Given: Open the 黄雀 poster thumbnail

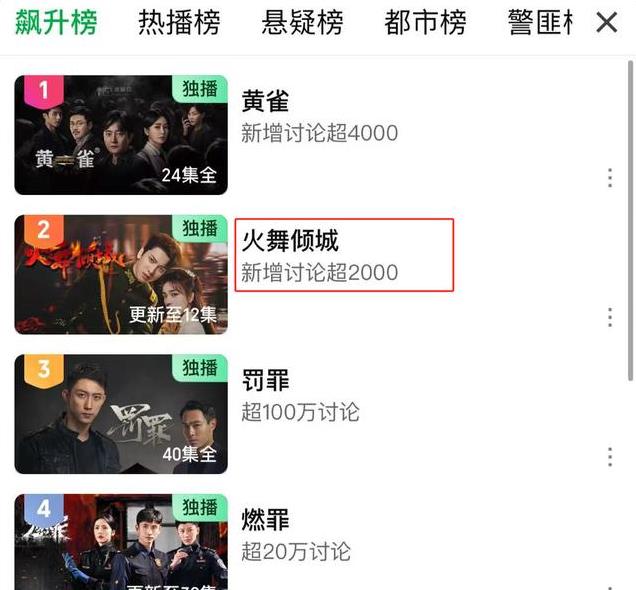Looking at the screenshot, I should (x=121, y=135).
